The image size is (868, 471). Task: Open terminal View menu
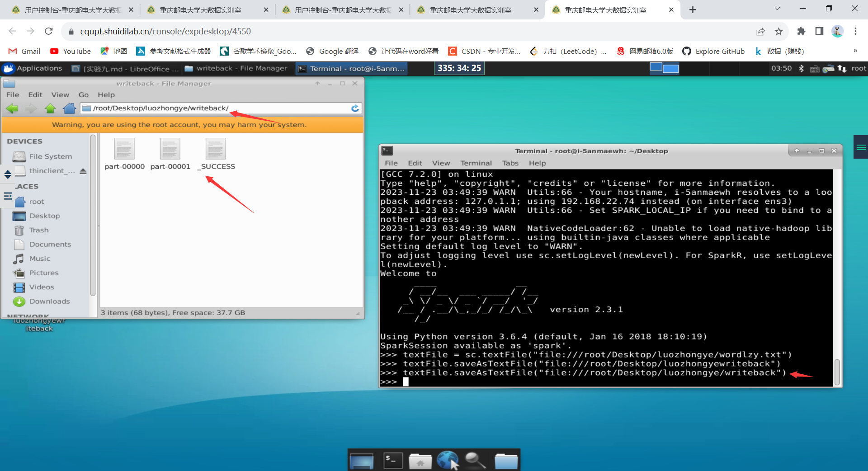click(x=441, y=163)
